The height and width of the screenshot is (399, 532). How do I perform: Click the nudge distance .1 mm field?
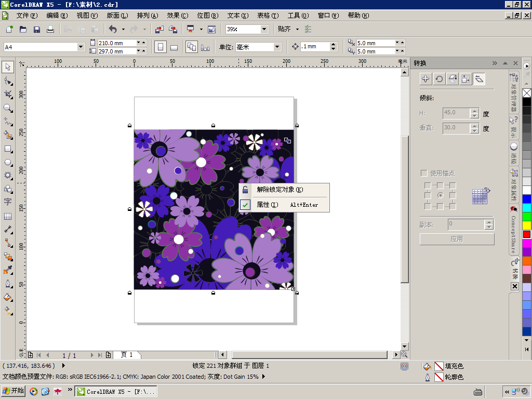click(x=315, y=47)
